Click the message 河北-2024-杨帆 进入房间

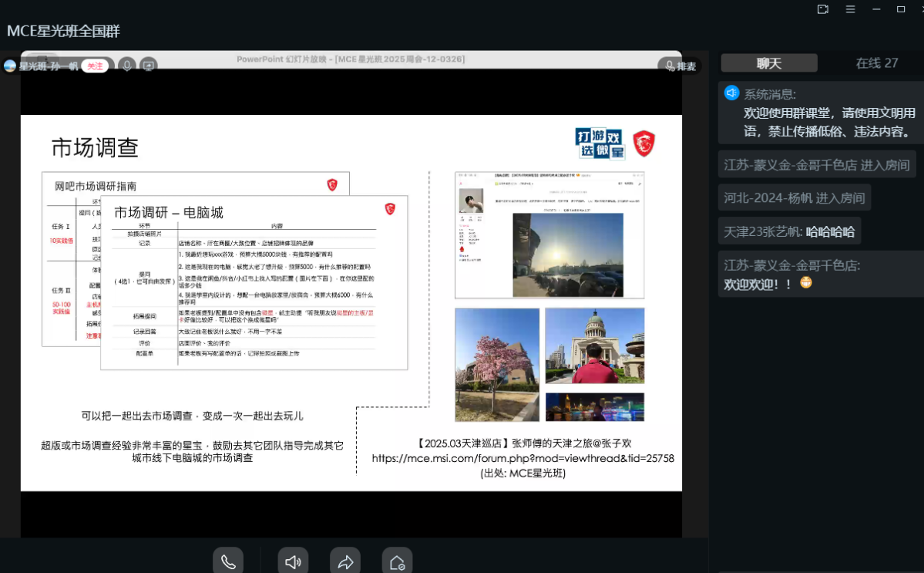[x=795, y=198]
